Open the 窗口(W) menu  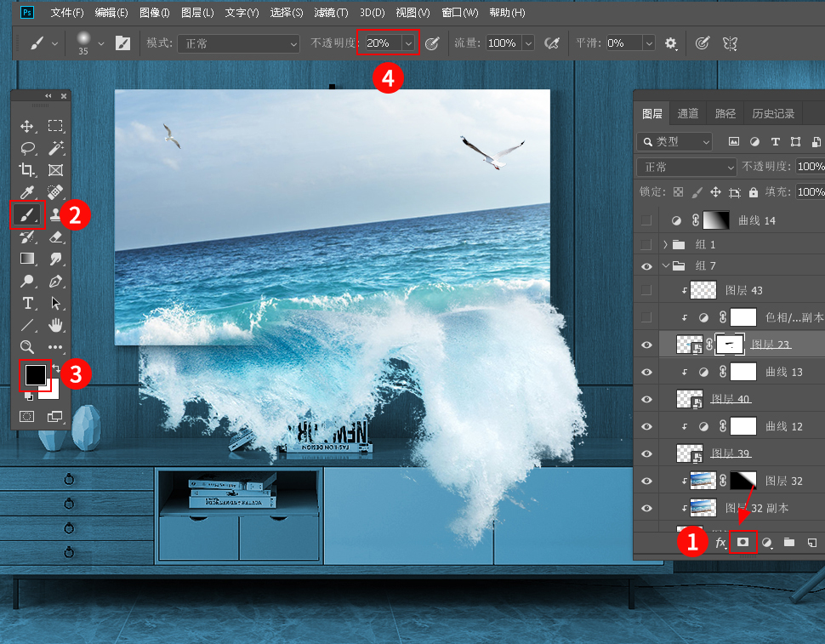(460, 13)
